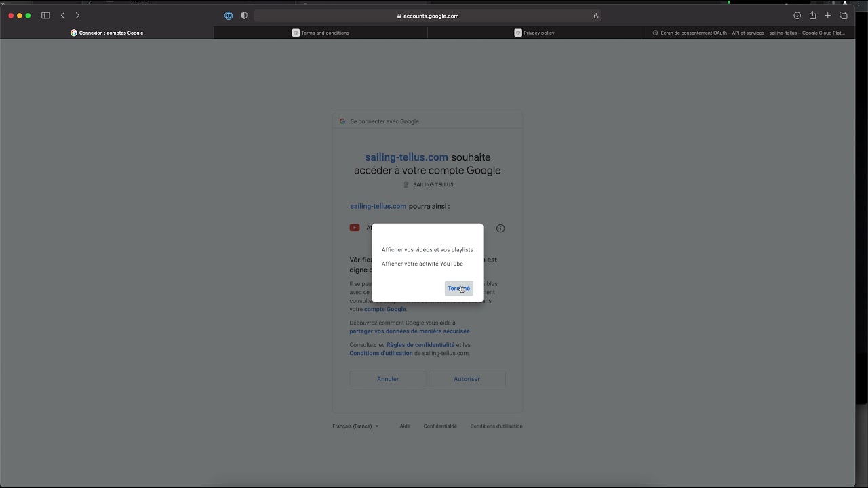Open the Conditions d'utilisation link in consent text
The image size is (868, 488).
click(x=381, y=353)
